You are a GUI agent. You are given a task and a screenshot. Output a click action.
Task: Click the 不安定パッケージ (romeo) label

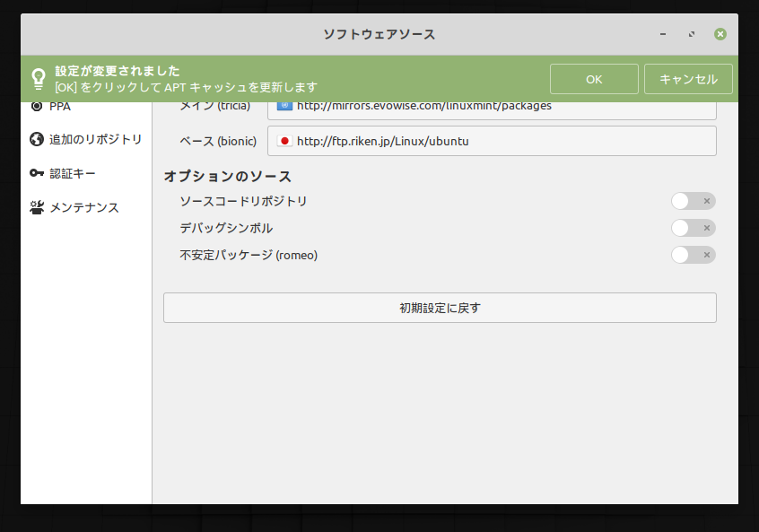tap(249, 255)
